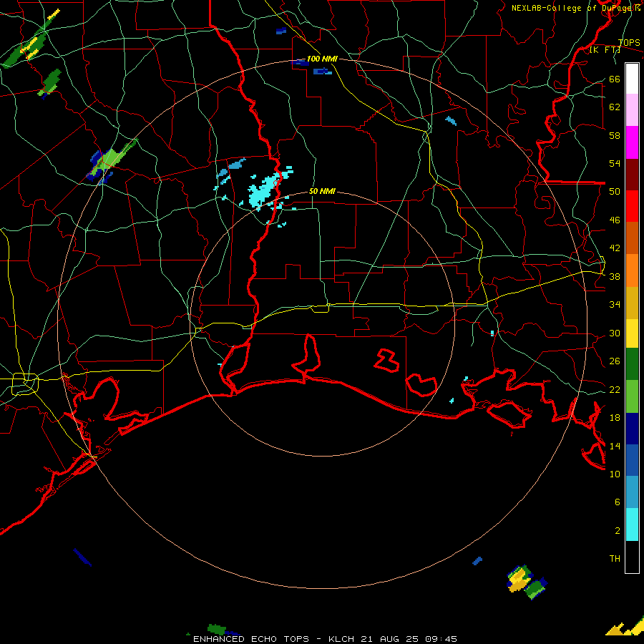Select the legend value 54
Image resolution: width=644 pixels, height=644 pixels.
click(615, 163)
